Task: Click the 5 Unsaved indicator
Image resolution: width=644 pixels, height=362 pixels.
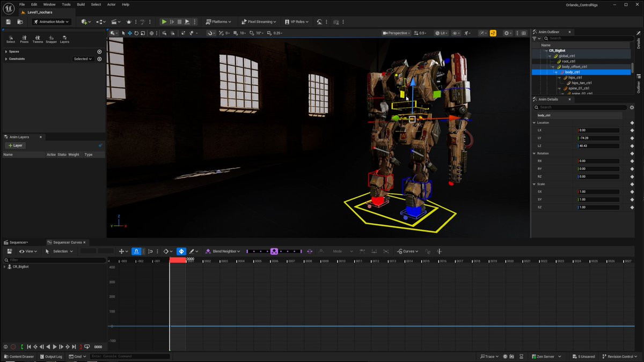Action: click(x=583, y=357)
